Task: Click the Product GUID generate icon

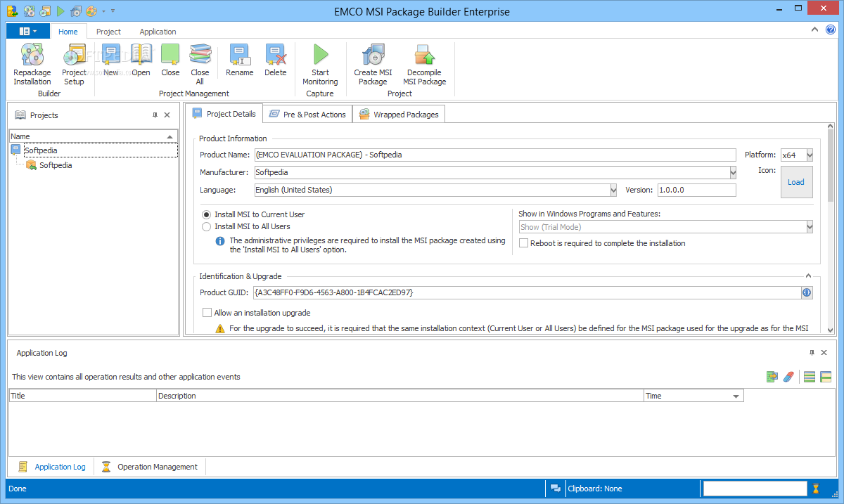Action: pos(807,292)
